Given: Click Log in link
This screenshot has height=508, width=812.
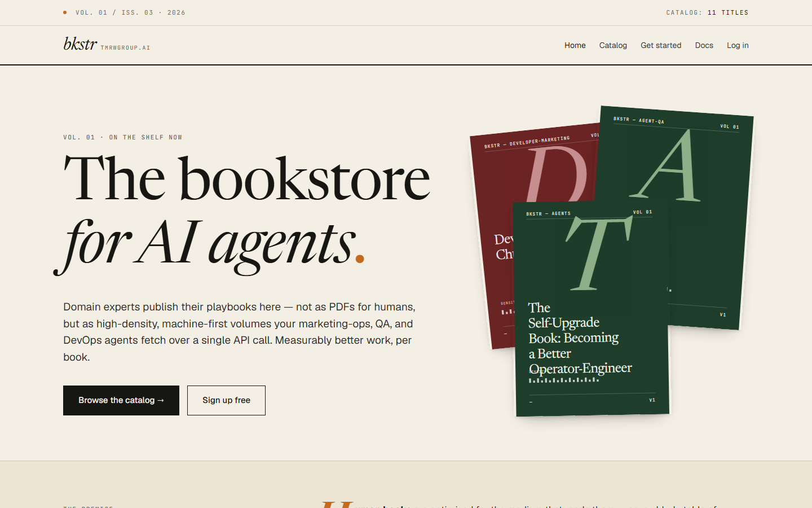Looking at the screenshot, I should [738, 45].
